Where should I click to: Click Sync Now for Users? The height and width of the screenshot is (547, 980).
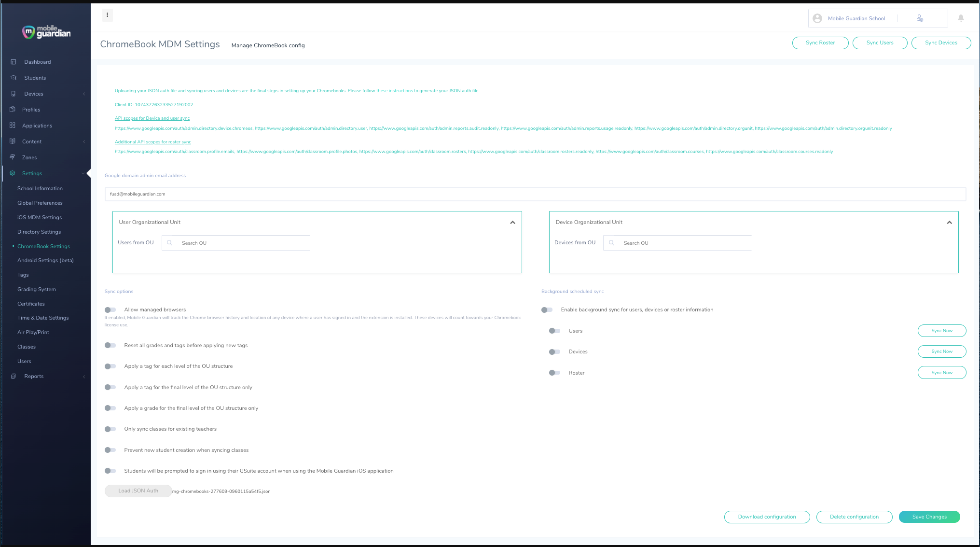(941, 331)
